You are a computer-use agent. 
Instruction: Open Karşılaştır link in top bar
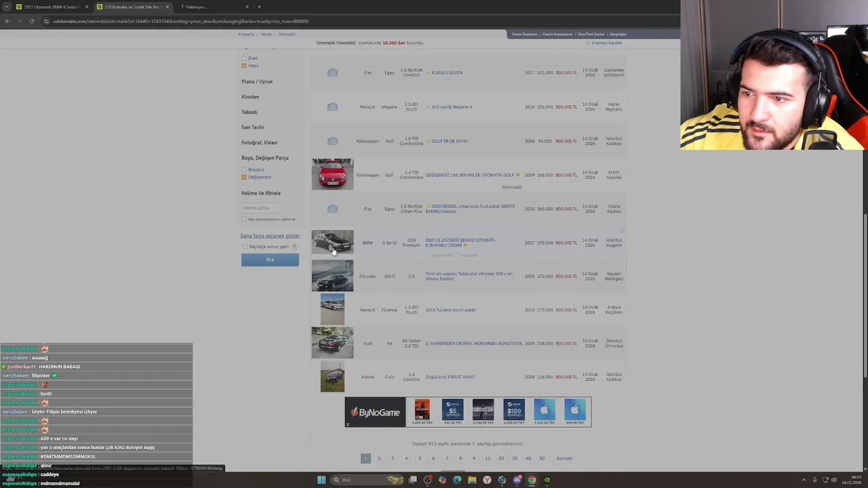618,34
